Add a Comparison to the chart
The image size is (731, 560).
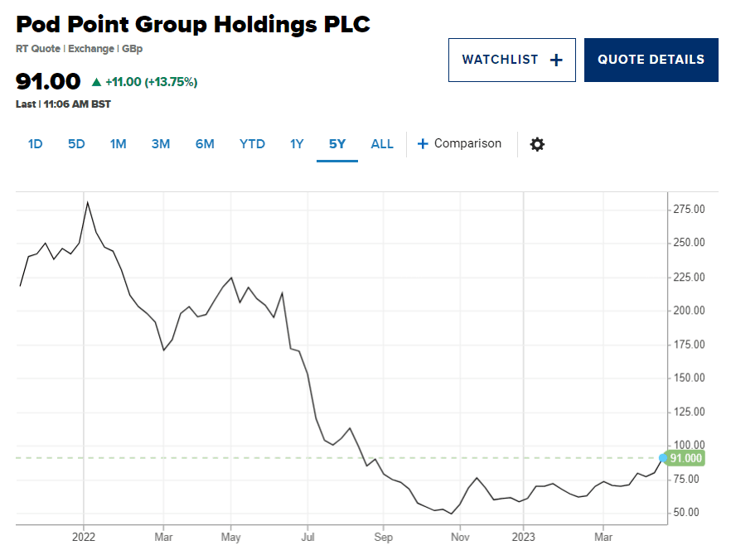click(459, 144)
